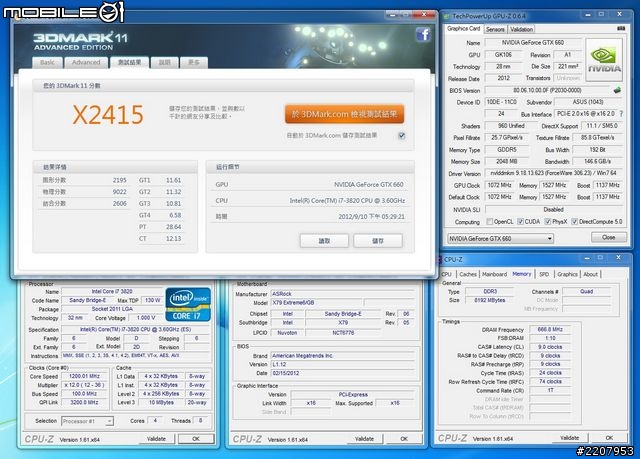
Task: Click the Shaders 960 Unified field
Action: 511,126
